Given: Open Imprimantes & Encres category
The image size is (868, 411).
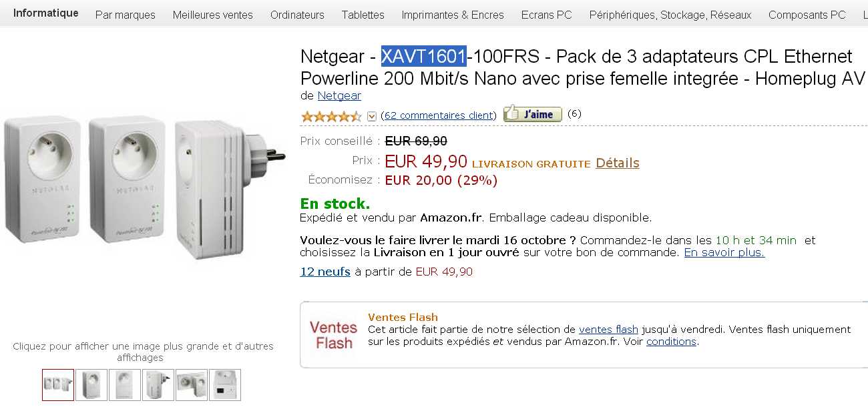Looking at the screenshot, I should tap(453, 15).
